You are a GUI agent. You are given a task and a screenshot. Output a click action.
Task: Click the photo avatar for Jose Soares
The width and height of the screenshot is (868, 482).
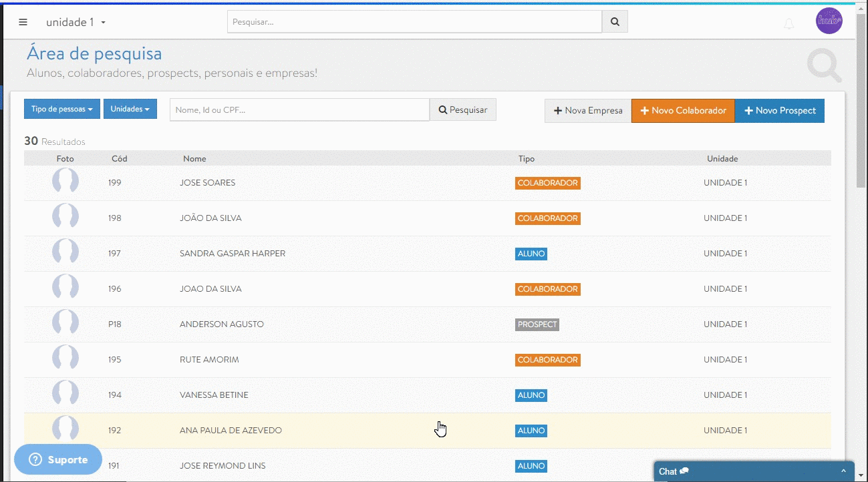[x=65, y=182]
